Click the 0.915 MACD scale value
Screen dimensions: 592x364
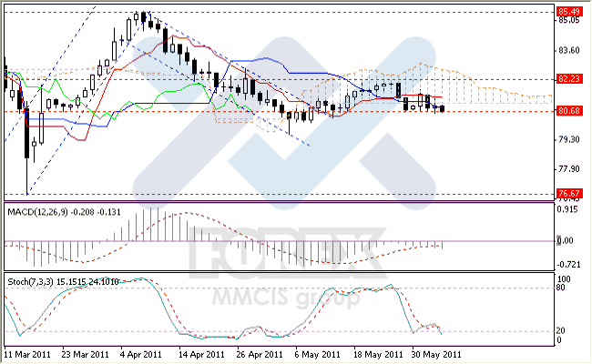pos(567,209)
